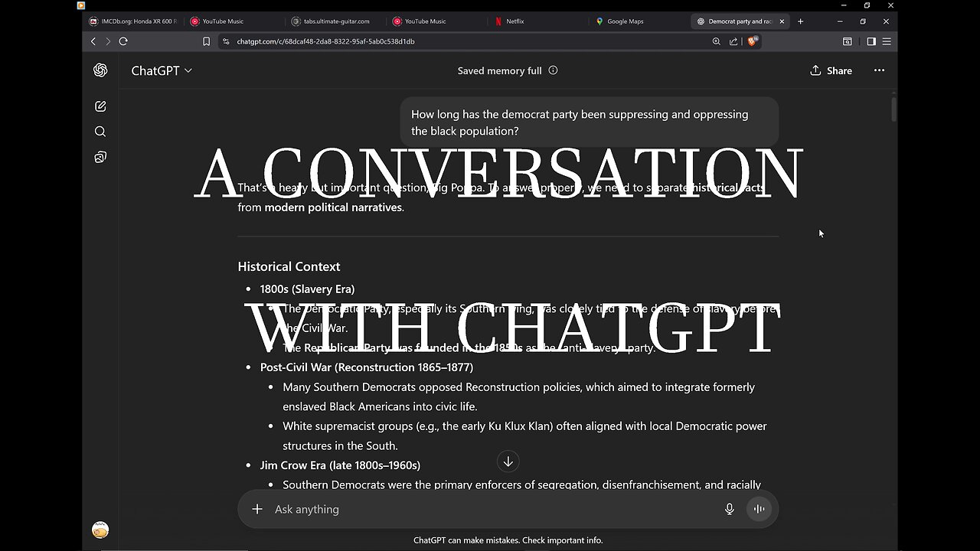Click the info icon beside Saved memory full
The image size is (980, 551).
tap(553, 70)
